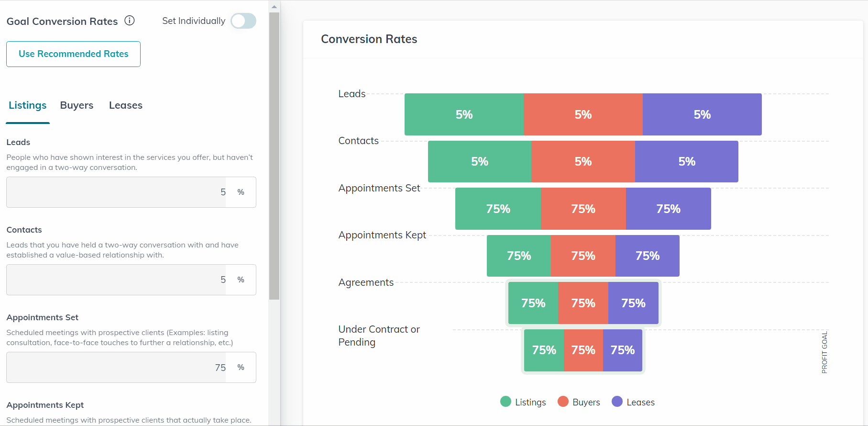Image resolution: width=868 pixels, height=426 pixels.
Task: Toggle Listings legend green circle
Action: pyautogui.click(x=505, y=402)
